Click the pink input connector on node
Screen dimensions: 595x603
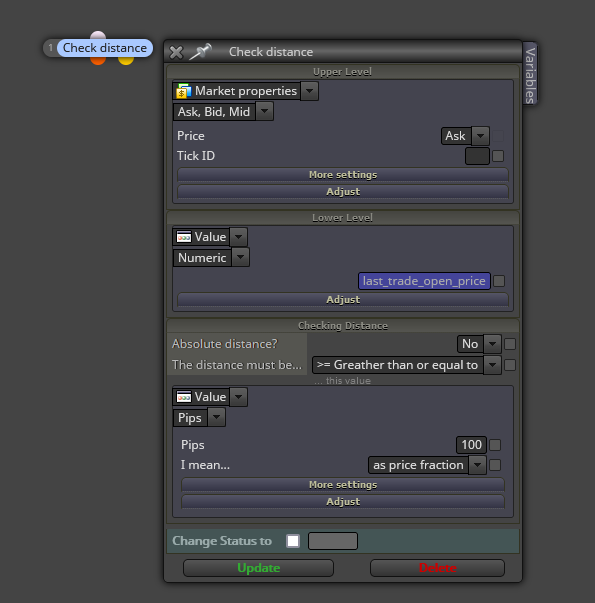98,35
